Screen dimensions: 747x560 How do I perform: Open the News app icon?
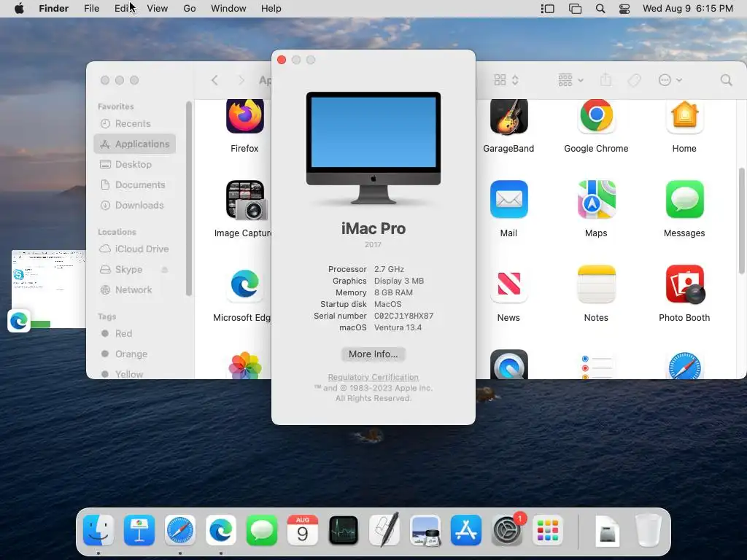(x=508, y=284)
